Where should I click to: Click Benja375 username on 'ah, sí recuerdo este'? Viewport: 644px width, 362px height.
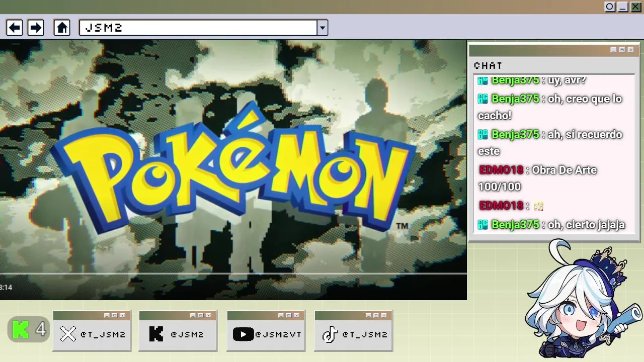pyautogui.click(x=515, y=134)
